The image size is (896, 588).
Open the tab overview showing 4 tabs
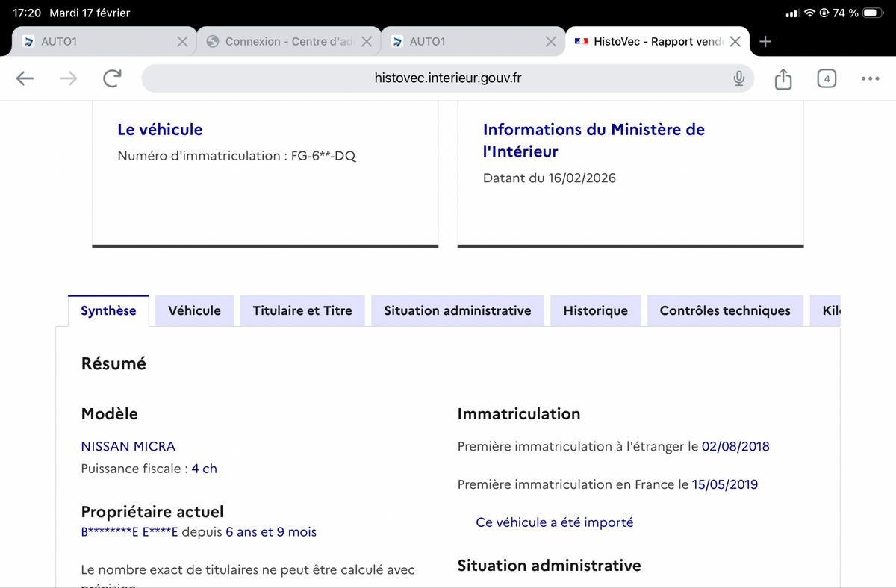click(x=826, y=78)
